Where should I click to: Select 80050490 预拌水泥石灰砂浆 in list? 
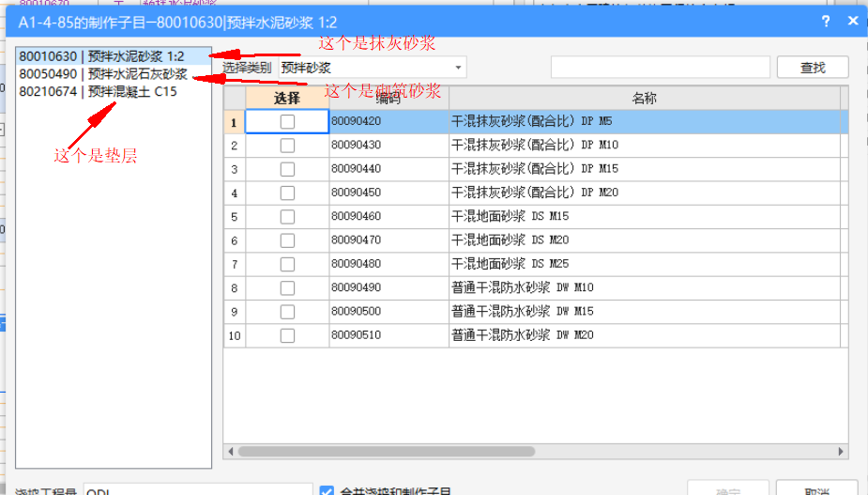pos(114,73)
